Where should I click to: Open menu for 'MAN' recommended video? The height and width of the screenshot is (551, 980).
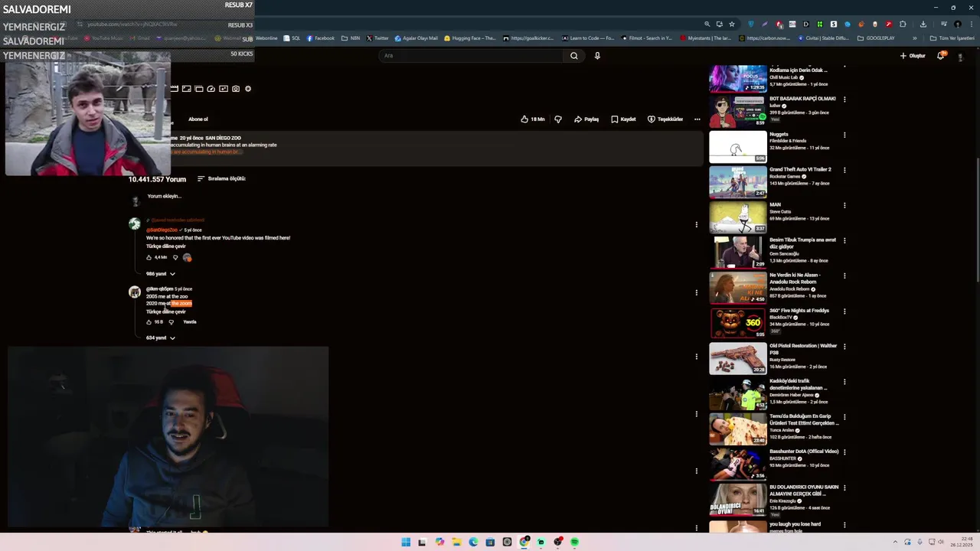(x=844, y=205)
